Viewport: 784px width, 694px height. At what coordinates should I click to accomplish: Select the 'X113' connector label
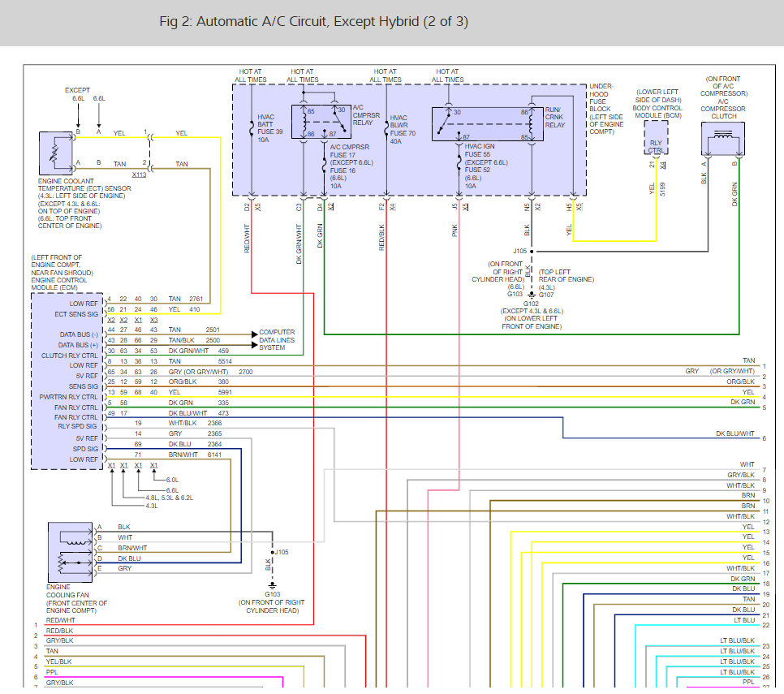[139, 175]
